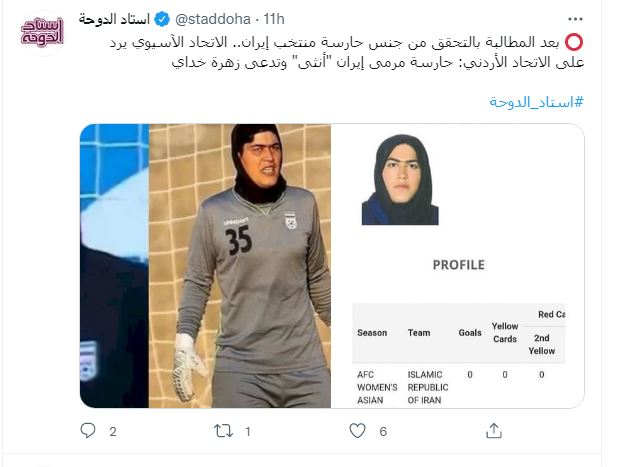Click the reply count 2
Viewport: 622px width, 467px height.
point(113,432)
